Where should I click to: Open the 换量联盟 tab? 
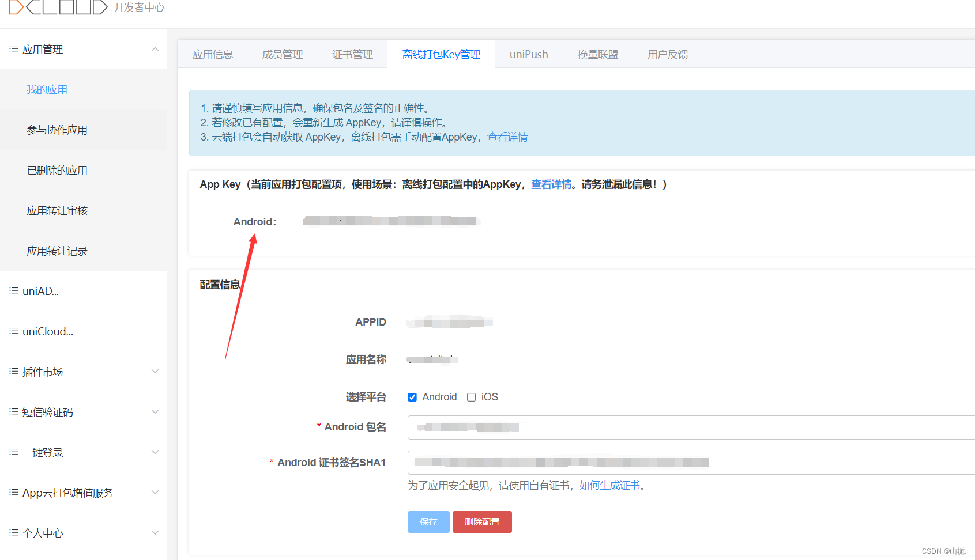click(x=598, y=54)
